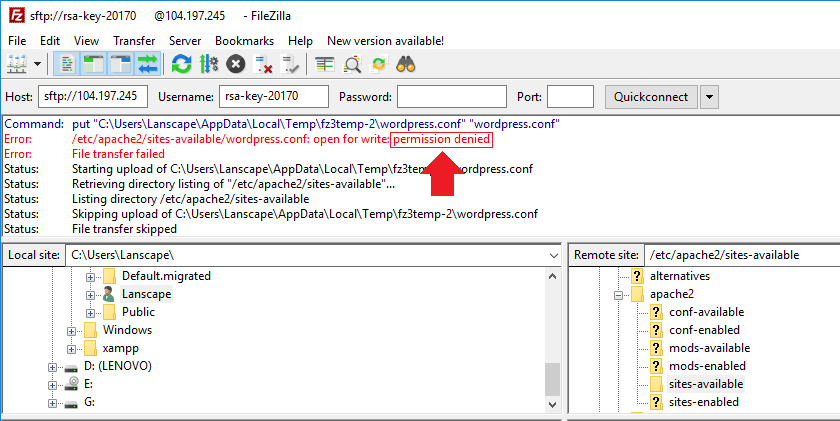Screen dimensions: 840x421
Task: Expand the D: (LENOVO) drive
Action: pyautogui.click(x=52, y=367)
